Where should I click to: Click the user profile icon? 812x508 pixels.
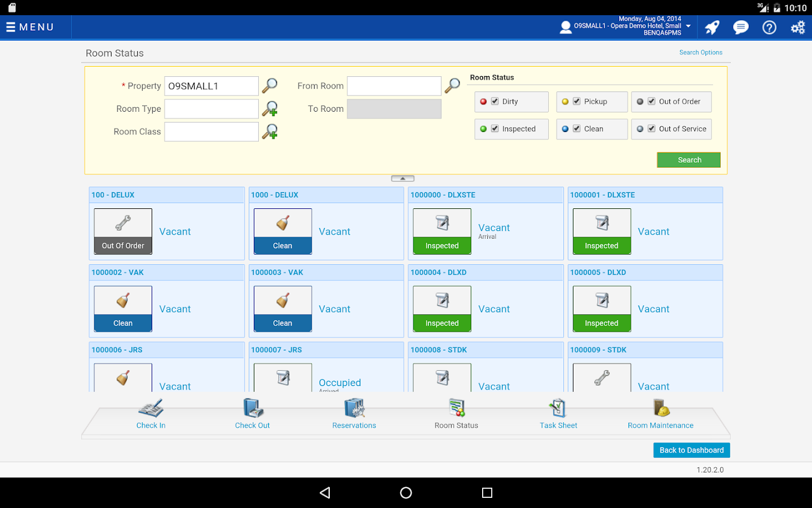click(x=566, y=27)
